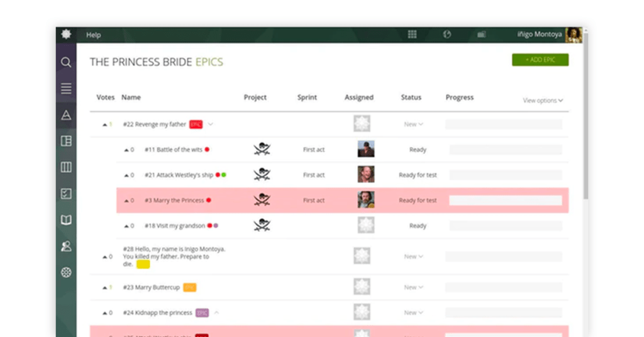The width and height of the screenshot is (644, 337).
Task: Expand the View options dropdown
Action: coord(543,101)
